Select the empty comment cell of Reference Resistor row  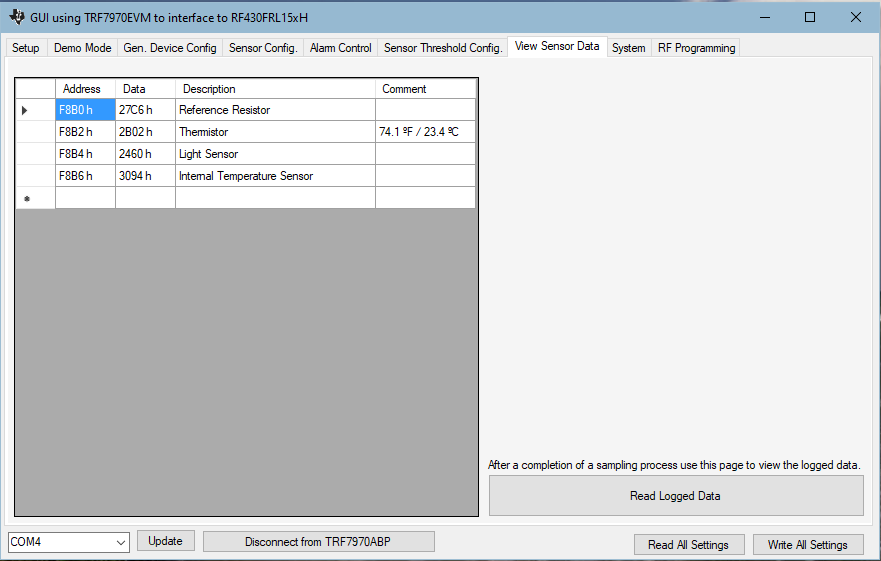coord(425,110)
